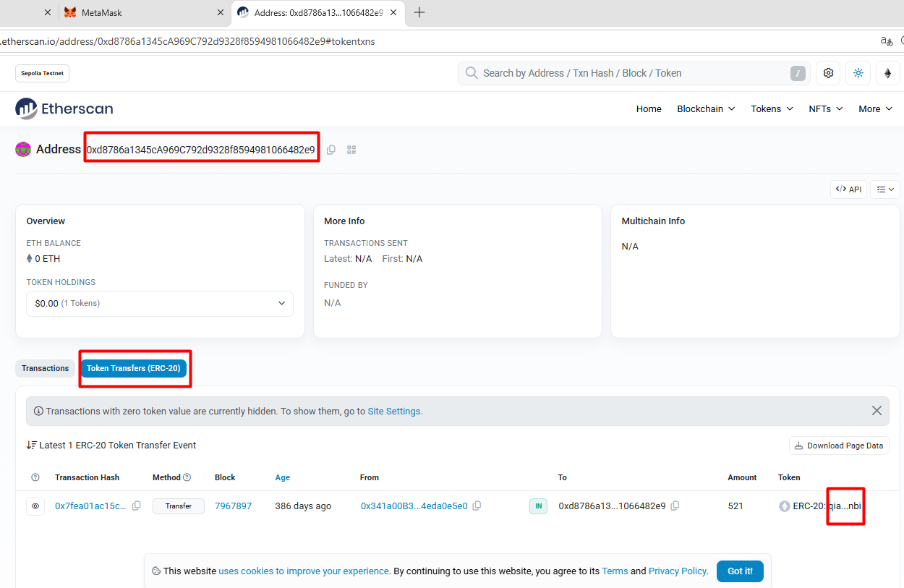Switch to the Transactions tab
904x588 pixels.
point(45,369)
